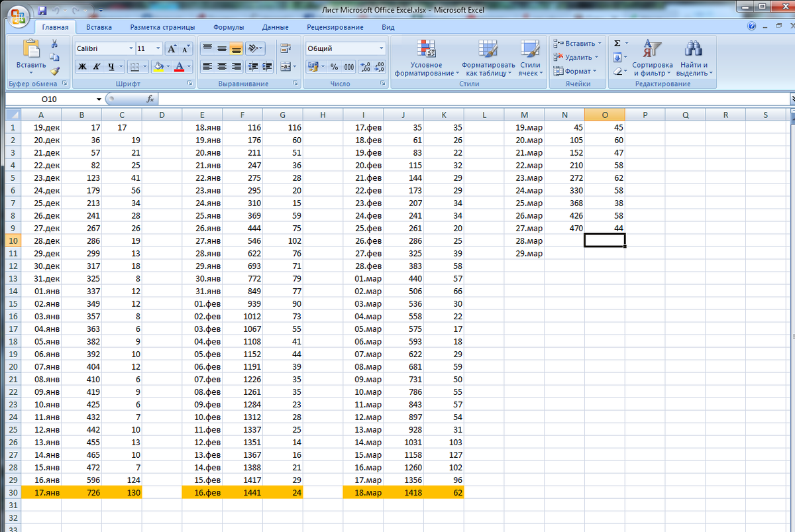Apply the red font color

(x=180, y=66)
